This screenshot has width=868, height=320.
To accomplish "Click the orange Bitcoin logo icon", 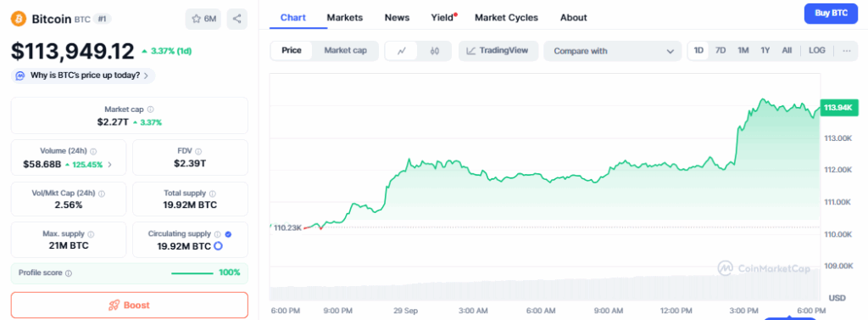I will pyautogui.click(x=19, y=19).
